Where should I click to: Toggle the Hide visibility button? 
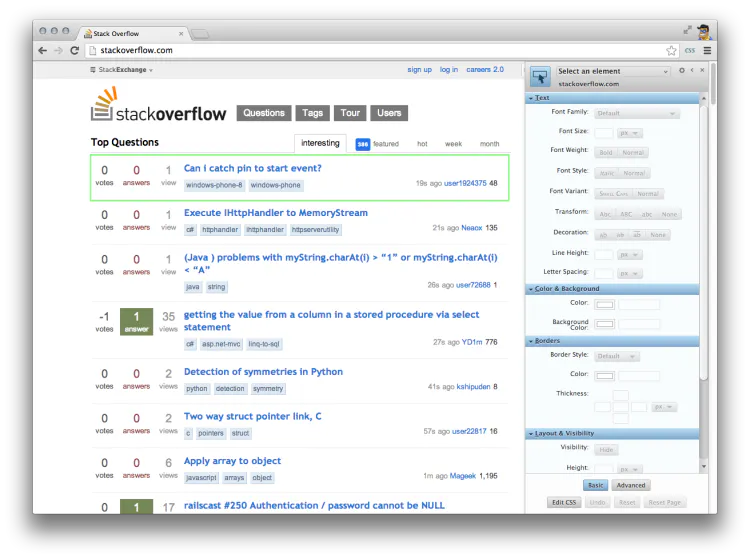click(606, 450)
